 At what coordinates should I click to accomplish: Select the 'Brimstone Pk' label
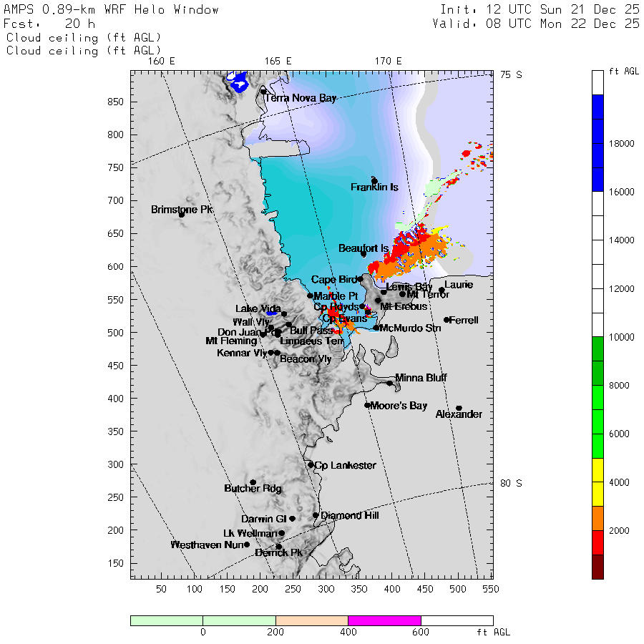[182, 210]
